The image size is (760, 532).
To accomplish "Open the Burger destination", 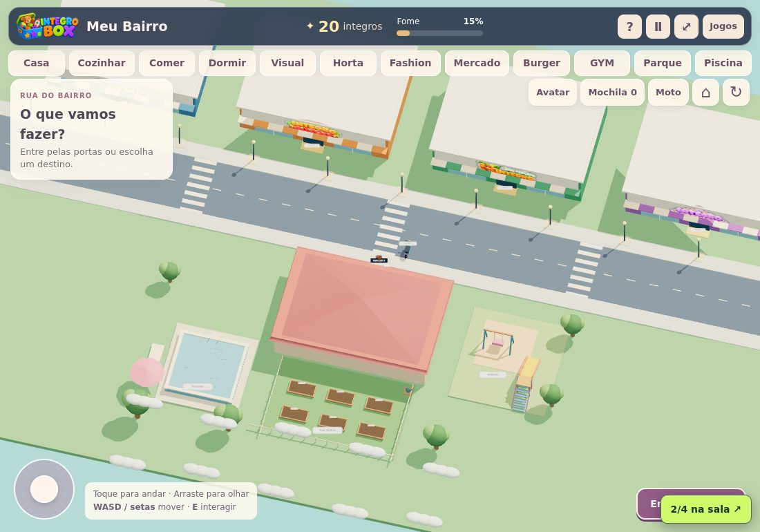I will 542,63.
